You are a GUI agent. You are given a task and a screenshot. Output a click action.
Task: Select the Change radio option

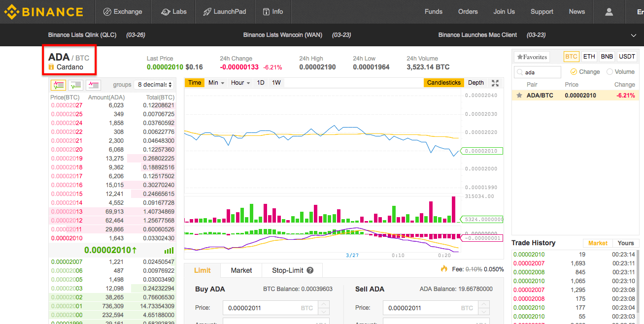[x=585, y=72]
